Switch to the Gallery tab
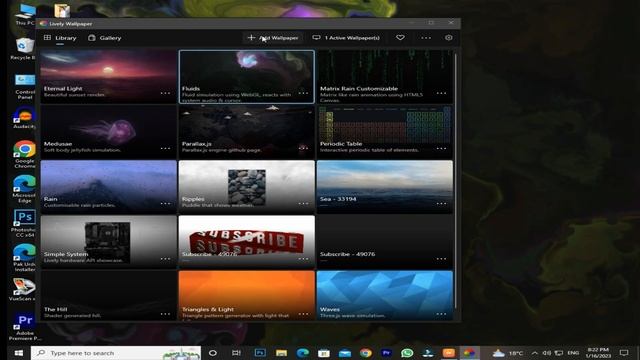This screenshot has height=360, width=640. tap(104, 38)
